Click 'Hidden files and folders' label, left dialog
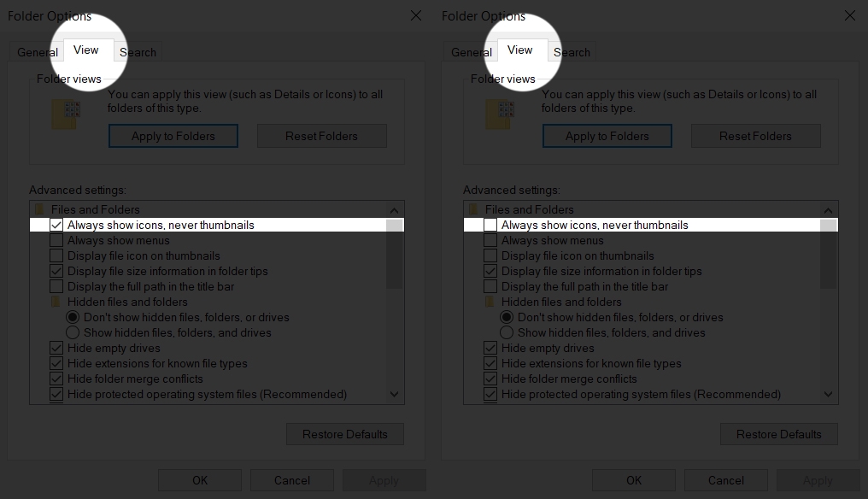 127,302
